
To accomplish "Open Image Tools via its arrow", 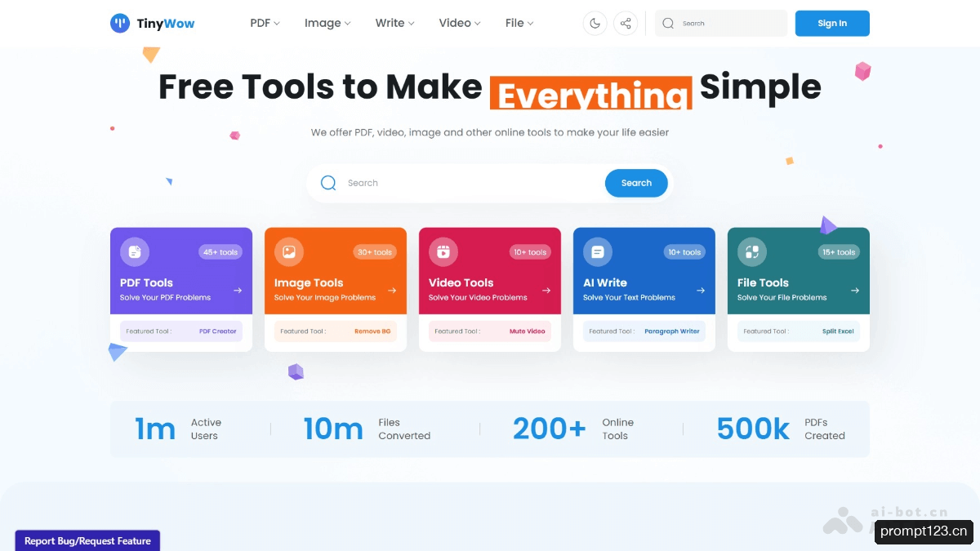I will pyautogui.click(x=392, y=290).
